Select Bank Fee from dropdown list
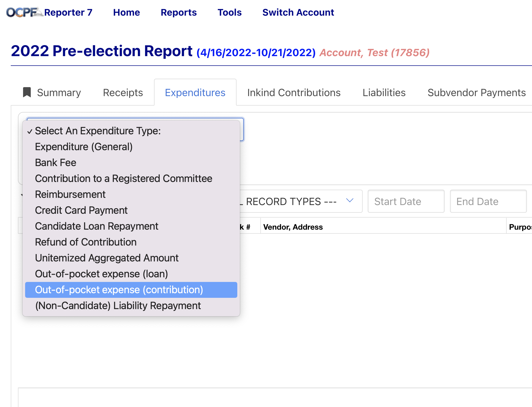This screenshot has width=532, height=407. coord(56,163)
